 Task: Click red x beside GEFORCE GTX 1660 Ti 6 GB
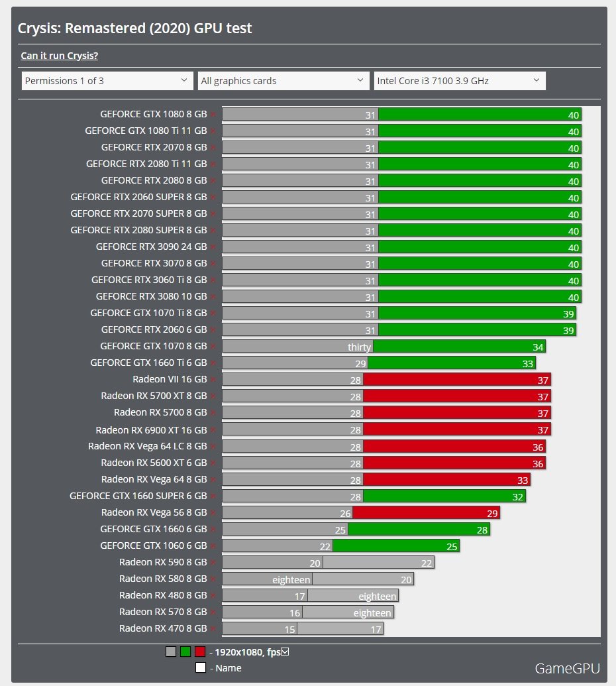pos(213,363)
